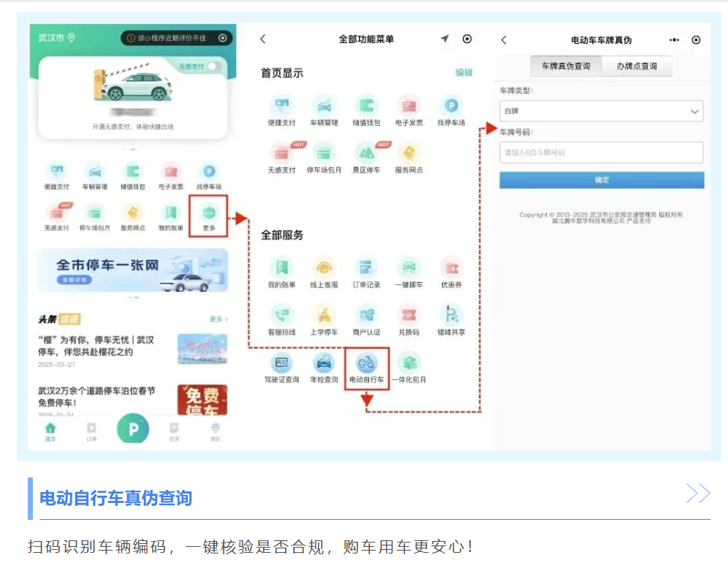728x582 pixels.
Task: Expand the 更多 headlines link
Action: [x=219, y=320]
